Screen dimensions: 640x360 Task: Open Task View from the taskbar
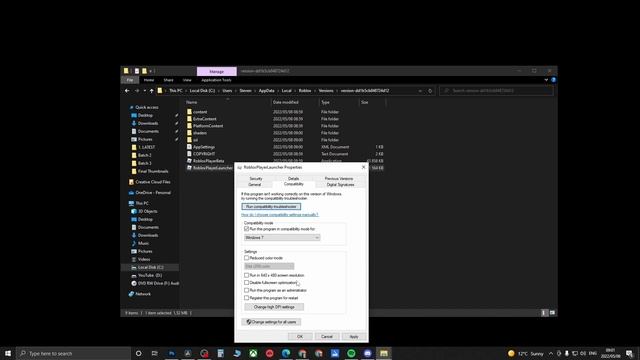[x=155, y=353]
